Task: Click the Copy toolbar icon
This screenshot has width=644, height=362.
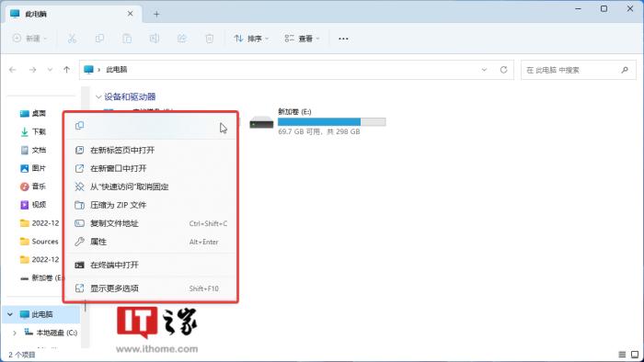Action: [99, 39]
